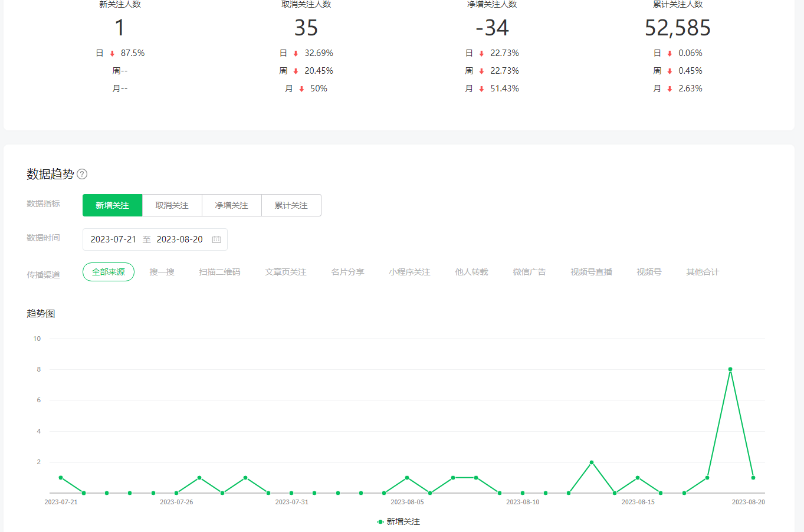Switch to the 净增关注 metric tab
The width and height of the screenshot is (804, 532).
click(231, 205)
